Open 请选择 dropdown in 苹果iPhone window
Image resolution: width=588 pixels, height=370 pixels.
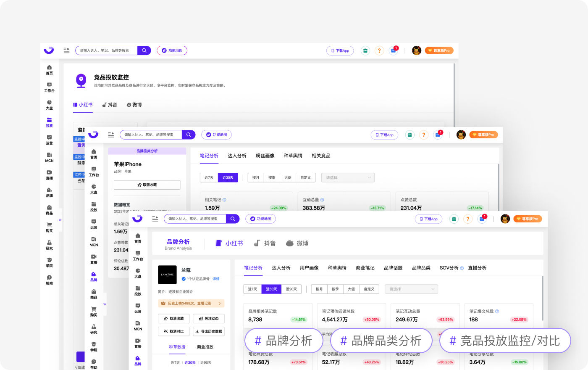pos(347,178)
